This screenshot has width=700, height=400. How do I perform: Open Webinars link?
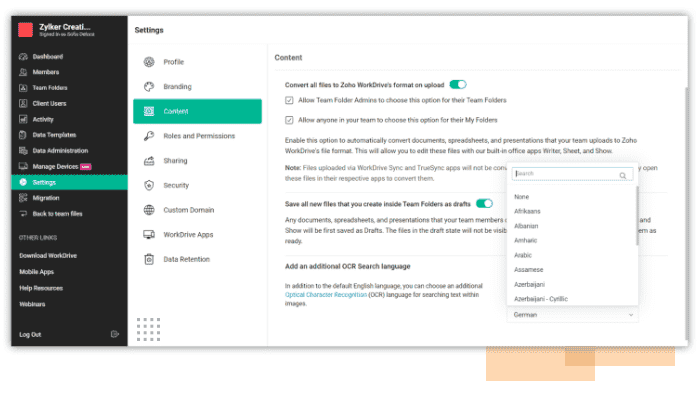pos(32,304)
